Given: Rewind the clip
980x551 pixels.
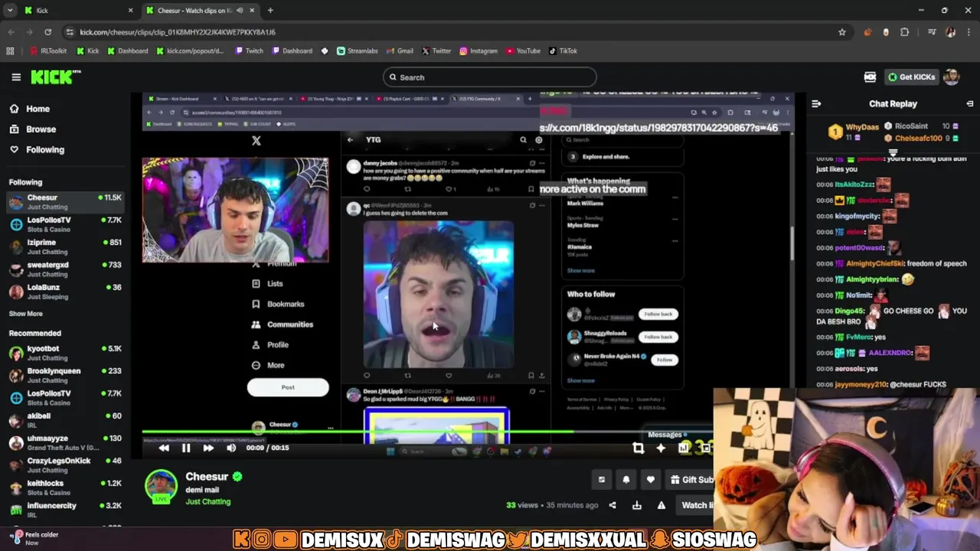Looking at the screenshot, I should (164, 448).
